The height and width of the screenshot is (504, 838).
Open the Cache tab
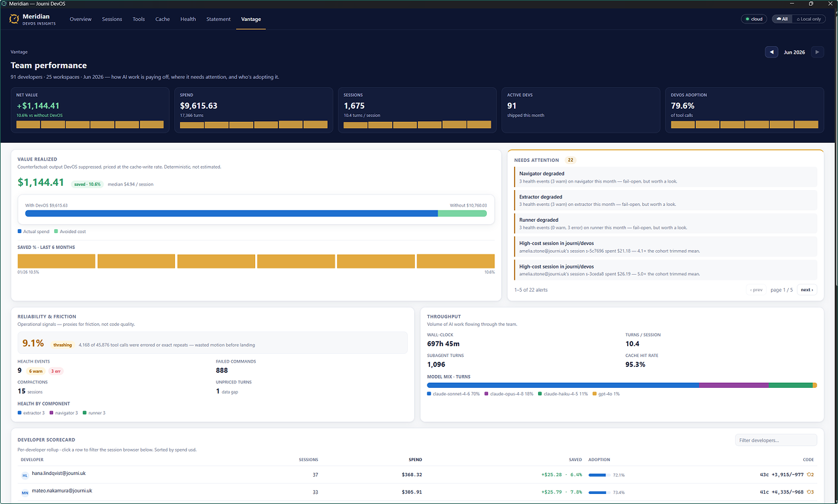click(163, 19)
